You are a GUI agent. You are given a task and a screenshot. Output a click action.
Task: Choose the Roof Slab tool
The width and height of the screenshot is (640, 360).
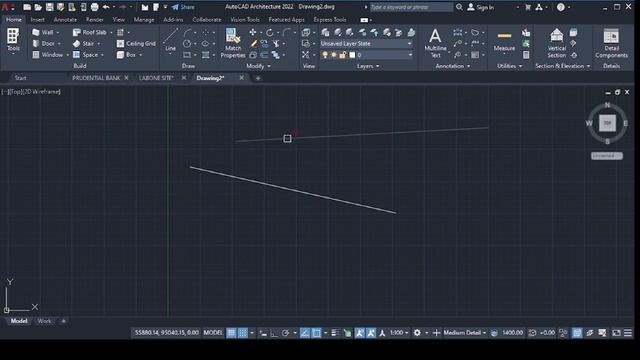90,32
